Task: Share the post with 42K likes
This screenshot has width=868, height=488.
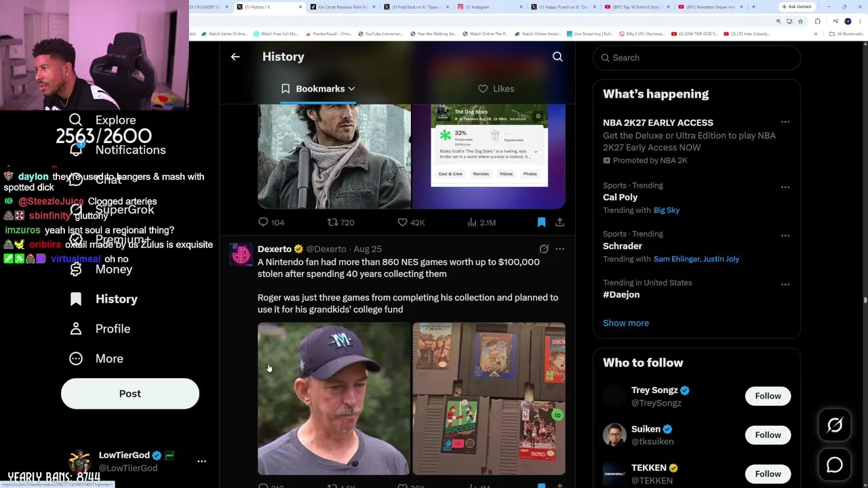Action: (x=559, y=222)
